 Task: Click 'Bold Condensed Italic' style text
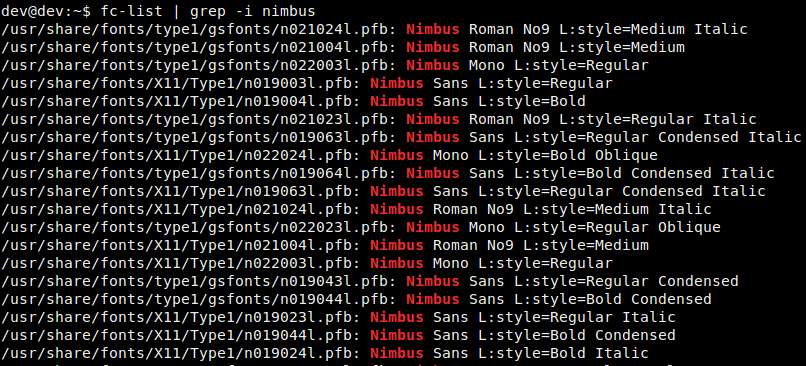click(680, 173)
